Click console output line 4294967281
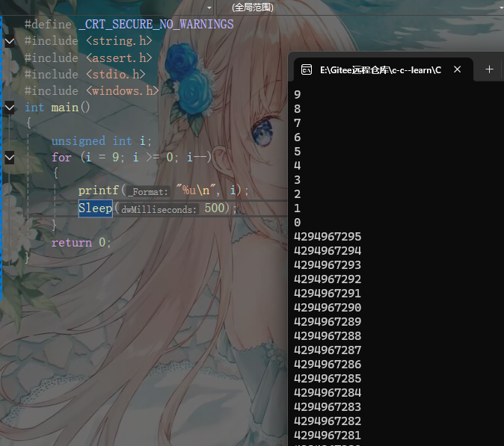504x446 pixels. click(x=328, y=436)
